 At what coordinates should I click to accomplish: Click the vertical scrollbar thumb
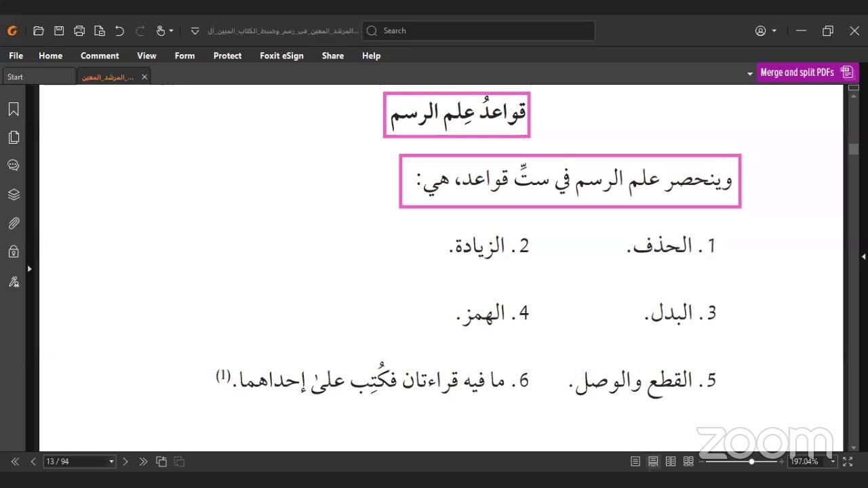point(853,150)
